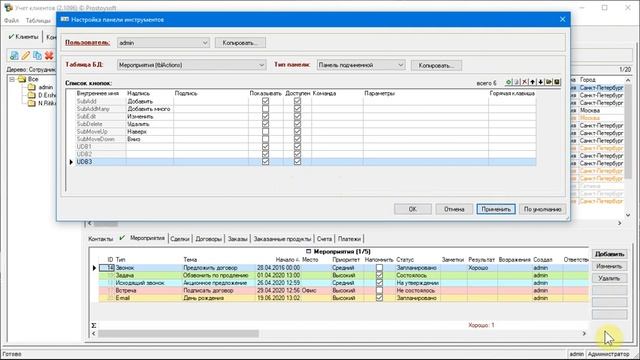
Task: Click the Удалить button beside the Мероприятия grid
Action: [609, 278]
